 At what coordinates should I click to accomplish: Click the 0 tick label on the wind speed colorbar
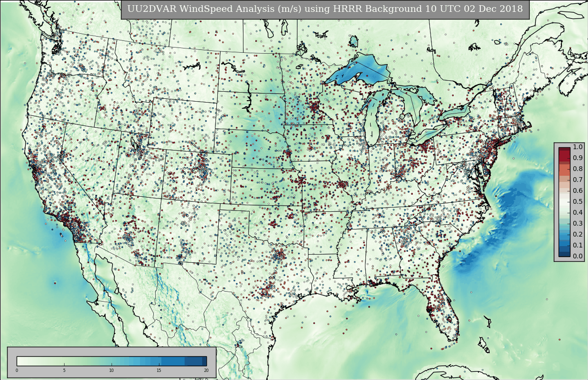(17, 370)
